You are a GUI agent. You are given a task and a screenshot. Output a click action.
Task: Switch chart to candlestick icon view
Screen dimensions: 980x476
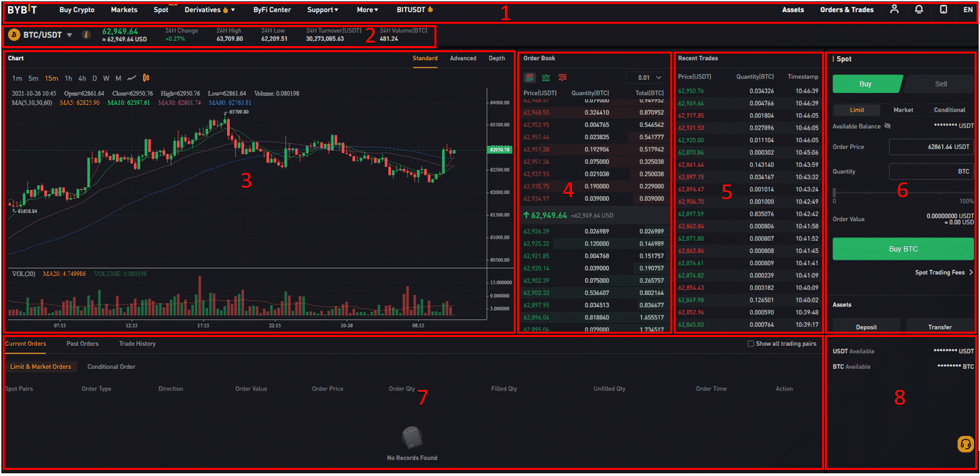(x=146, y=78)
